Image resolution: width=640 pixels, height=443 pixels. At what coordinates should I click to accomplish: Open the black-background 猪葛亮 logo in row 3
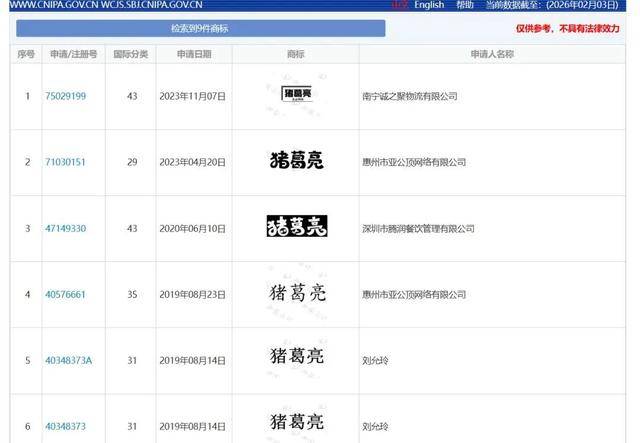tap(296, 227)
